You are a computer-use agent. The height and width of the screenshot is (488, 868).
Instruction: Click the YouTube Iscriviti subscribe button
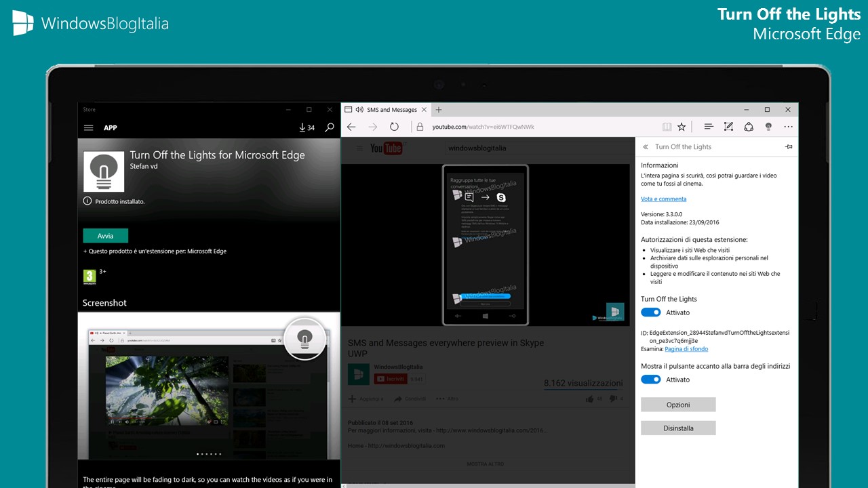click(x=391, y=379)
